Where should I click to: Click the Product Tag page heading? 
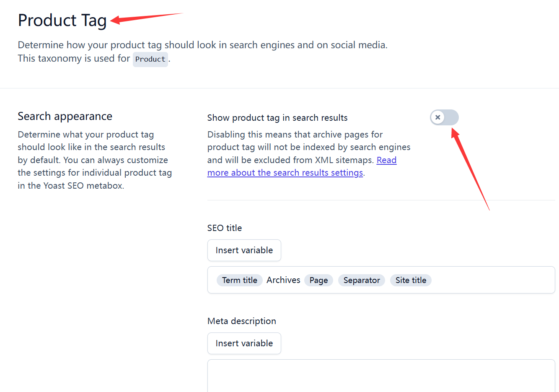(62, 20)
